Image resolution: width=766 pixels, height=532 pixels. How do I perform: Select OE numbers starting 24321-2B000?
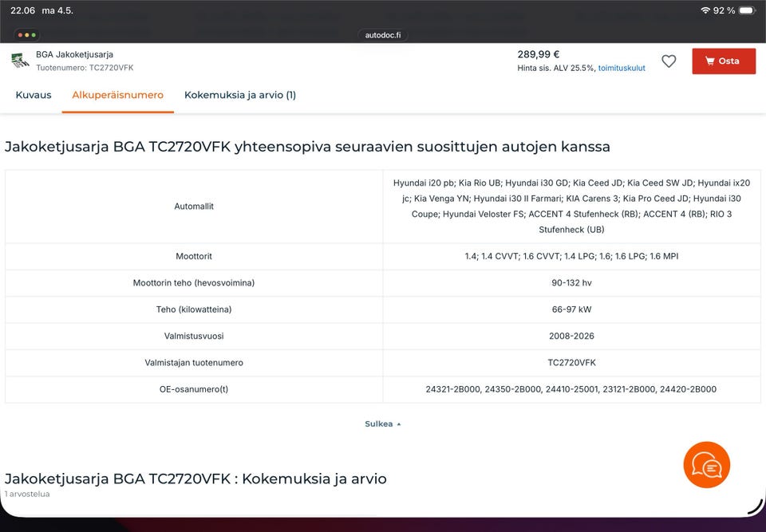click(571, 389)
